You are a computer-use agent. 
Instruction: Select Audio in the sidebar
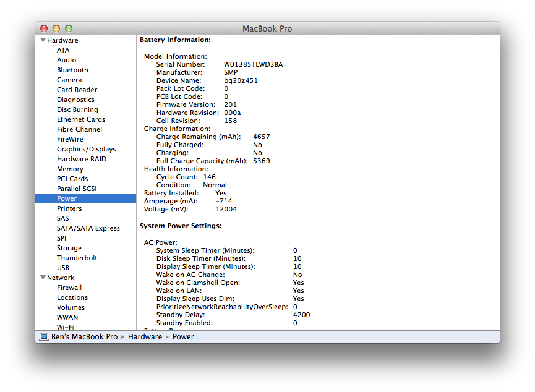click(x=67, y=60)
